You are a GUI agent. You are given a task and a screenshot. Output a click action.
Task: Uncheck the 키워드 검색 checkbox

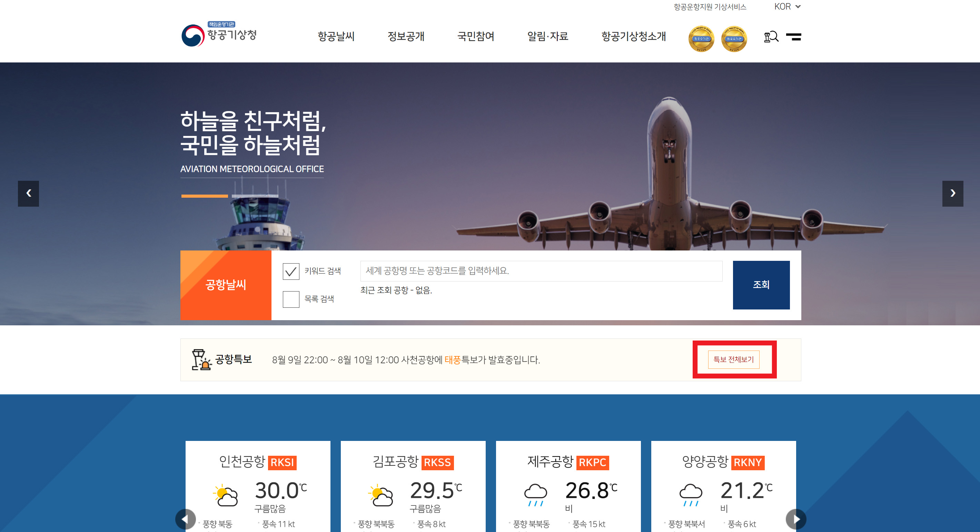click(291, 271)
